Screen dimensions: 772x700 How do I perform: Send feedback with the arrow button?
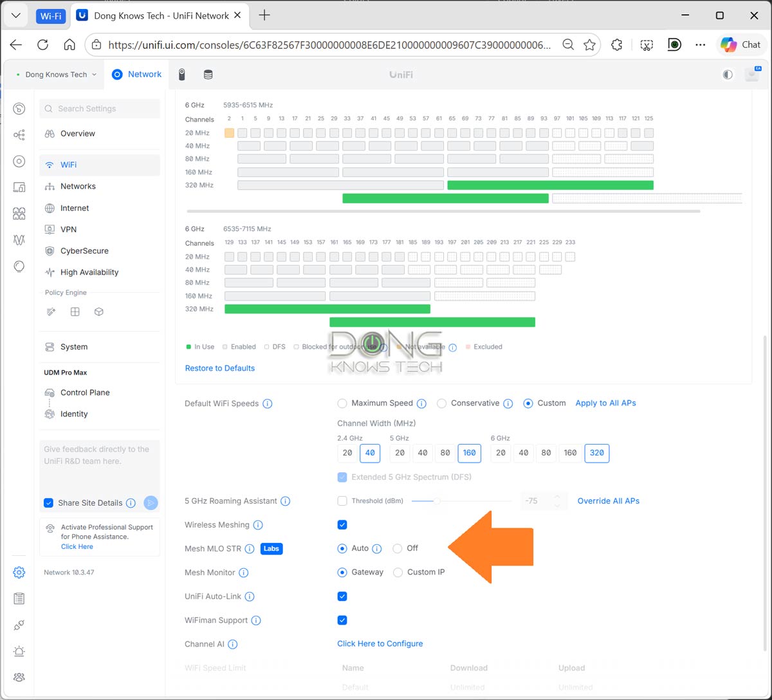pos(151,503)
